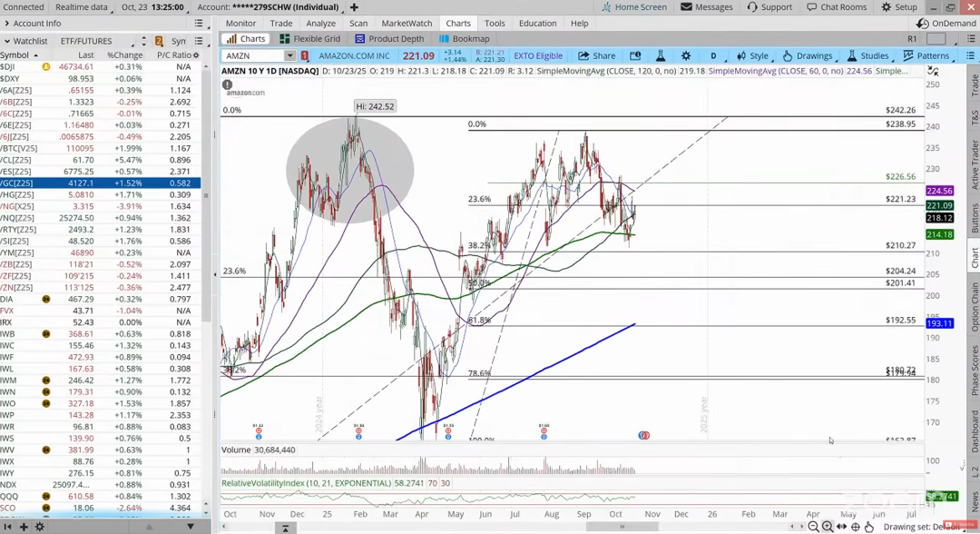Sort watchlist by Symbol column
This screenshot has width=980, height=534.
coord(19,55)
